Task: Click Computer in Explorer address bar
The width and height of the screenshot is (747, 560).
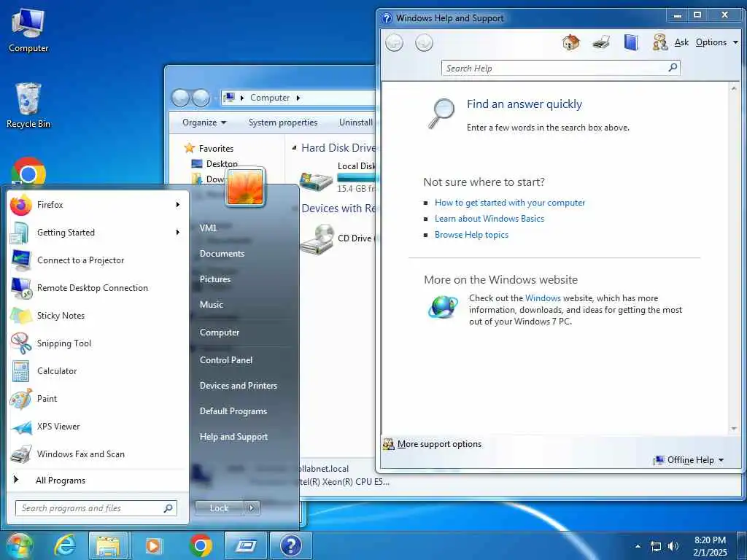Action: pyautogui.click(x=270, y=98)
